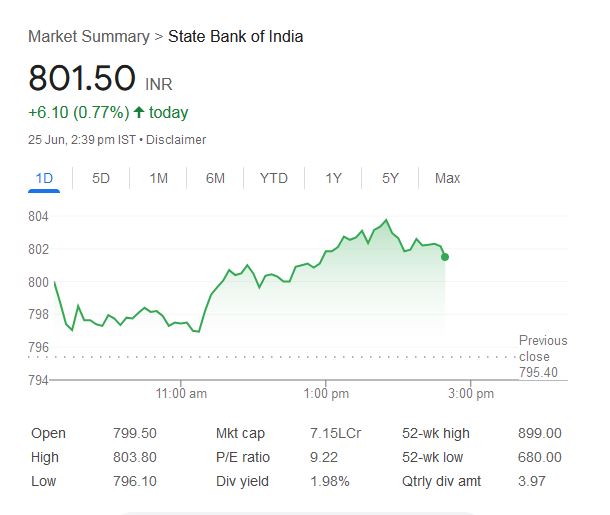Select the 1D time range tab
610x515 pixels.
[44, 178]
